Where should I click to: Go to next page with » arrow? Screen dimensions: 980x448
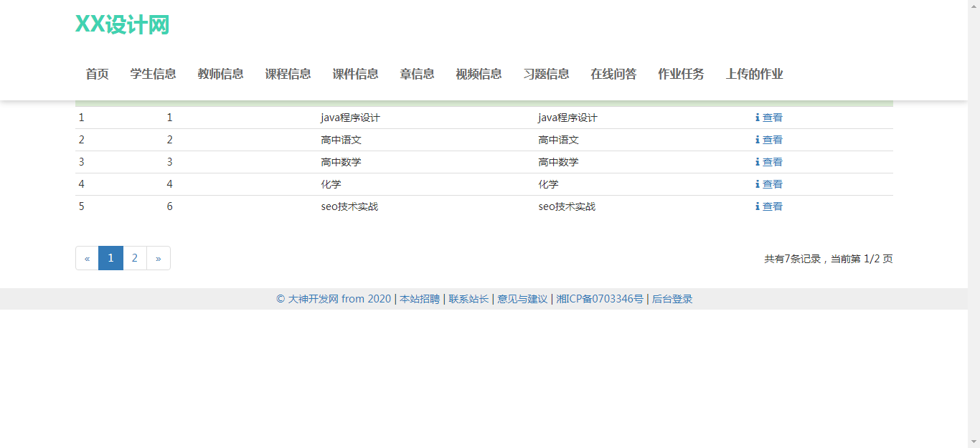tap(159, 258)
